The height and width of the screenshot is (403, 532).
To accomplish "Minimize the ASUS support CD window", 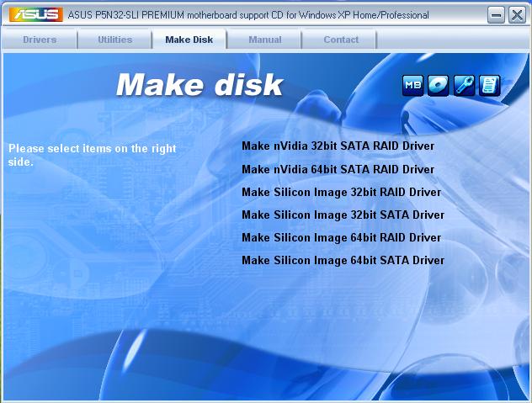I will pyautogui.click(x=496, y=15).
